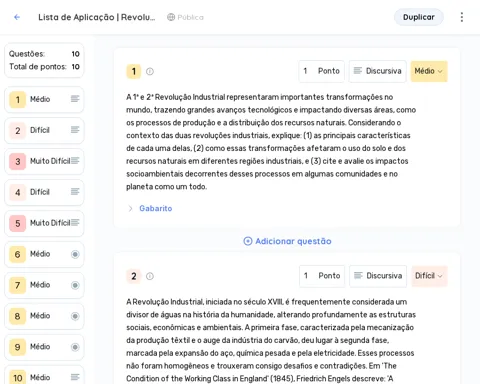Select question 4 Difícil in sidebar
The image size is (480, 384).
click(x=44, y=192)
